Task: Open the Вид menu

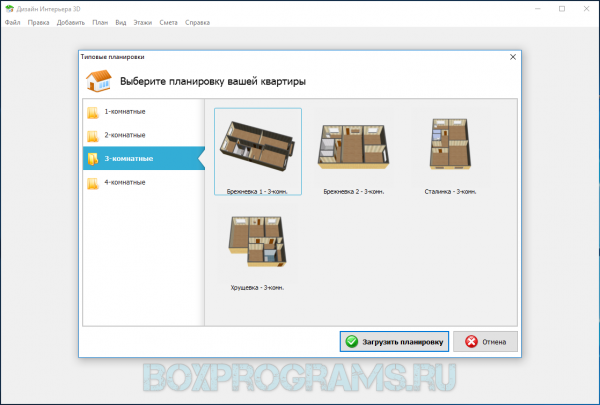Action: pos(121,23)
